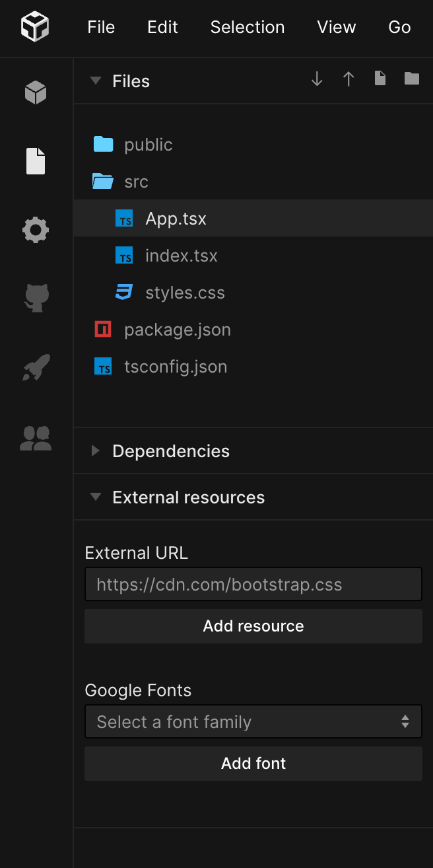Click the Add resource button
This screenshot has width=433, height=868.
(253, 626)
